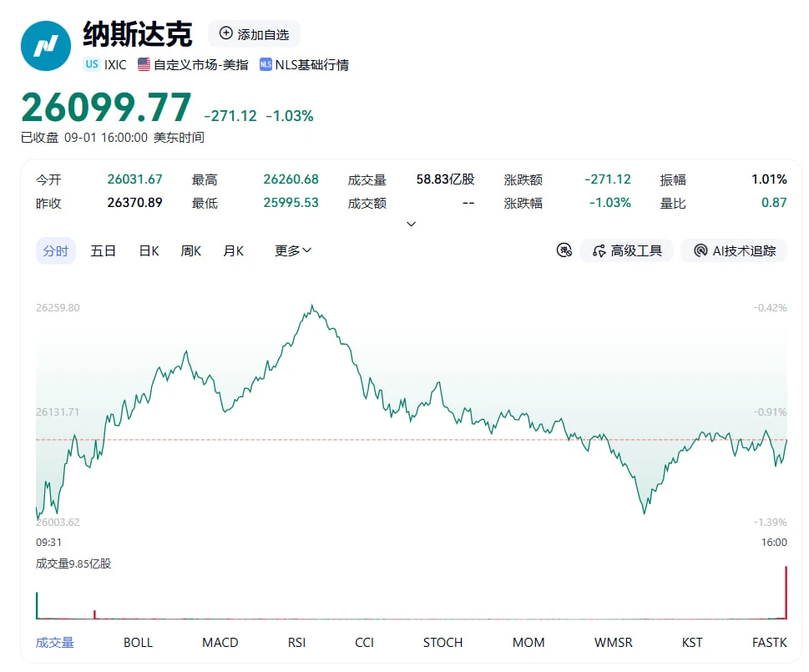Click the 成交量 value 58.83亿股
This screenshot has width=809, height=672.
pyautogui.click(x=445, y=179)
